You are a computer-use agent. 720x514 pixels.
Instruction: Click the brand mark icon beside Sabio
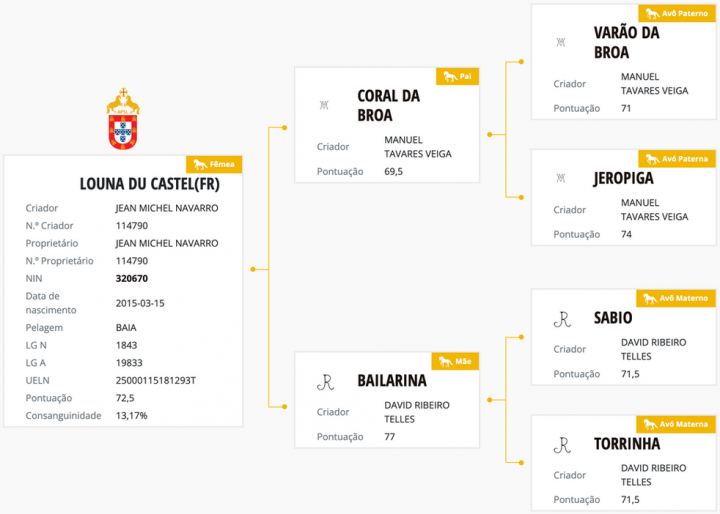tap(562, 318)
